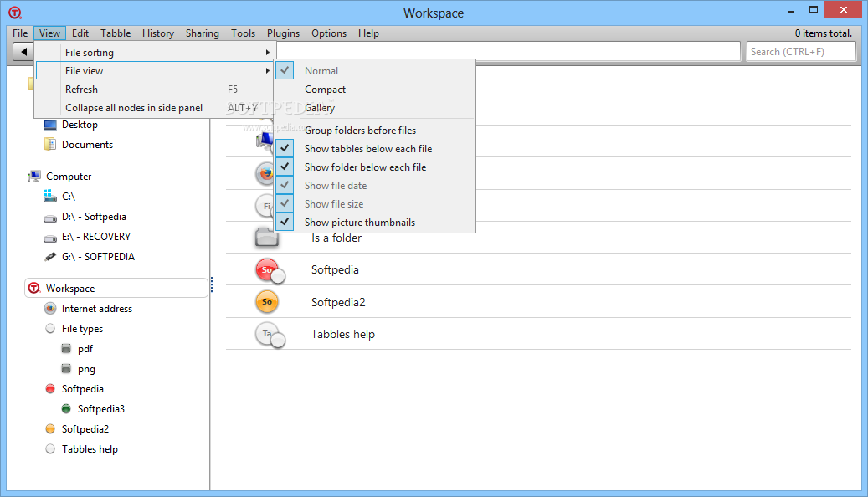868x497 pixels.
Task: Click red Softpedia tabble icon in list
Action: coord(270,270)
